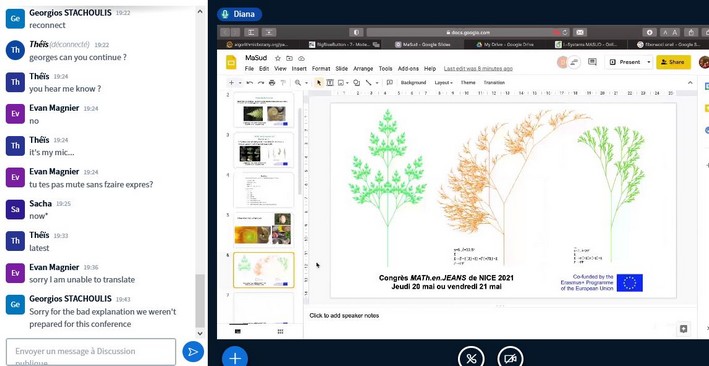Toggle the muted audio circle button
This screenshot has height=366, width=709.
(x=471, y=359)
